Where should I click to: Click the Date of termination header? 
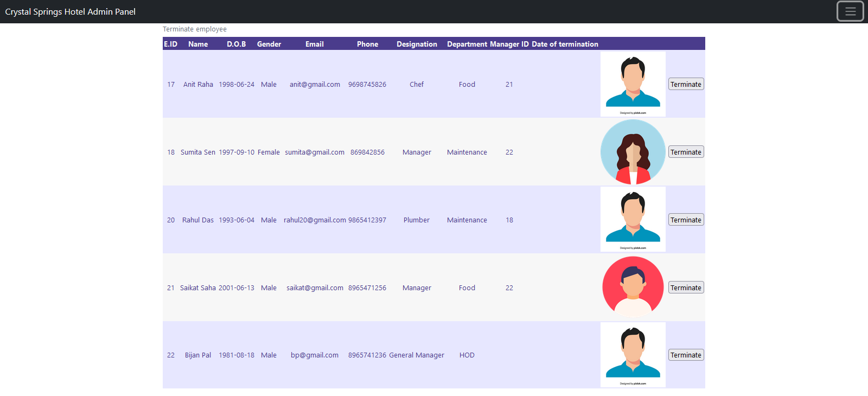565,44
